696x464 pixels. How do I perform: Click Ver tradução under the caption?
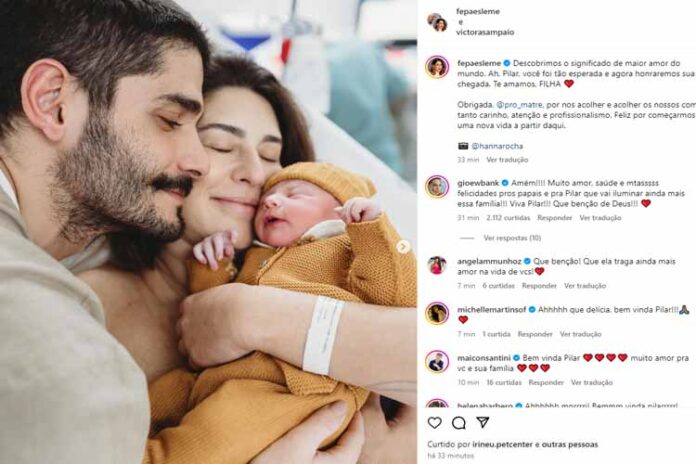click(x=507, y=159)
